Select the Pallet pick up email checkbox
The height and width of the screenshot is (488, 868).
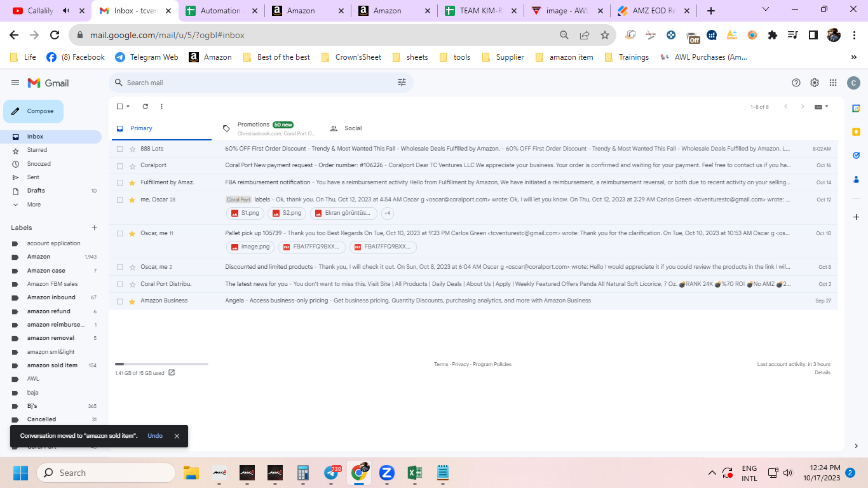point(119,233)
